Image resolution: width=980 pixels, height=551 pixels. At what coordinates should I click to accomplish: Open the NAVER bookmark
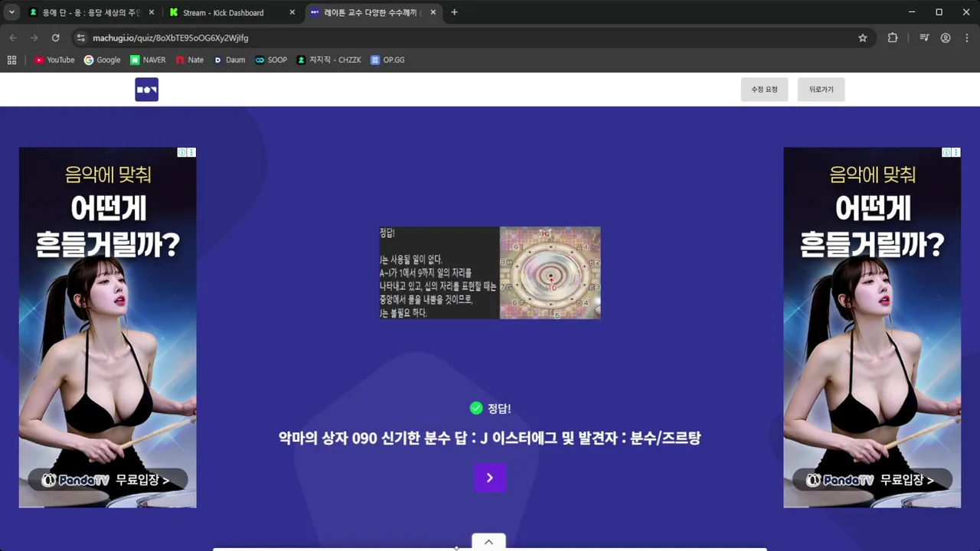[x=148, y=60]
